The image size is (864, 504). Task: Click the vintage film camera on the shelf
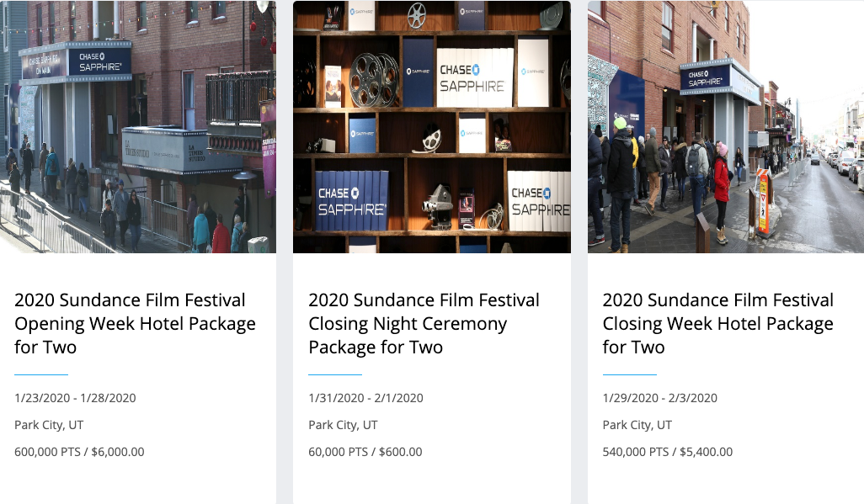[437, 202]
